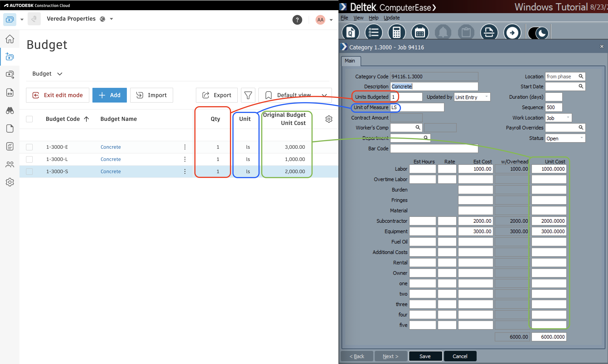Click the Deltek document search toolbar icon
This screenshot has width=608, height=364.
click(350, 32)
